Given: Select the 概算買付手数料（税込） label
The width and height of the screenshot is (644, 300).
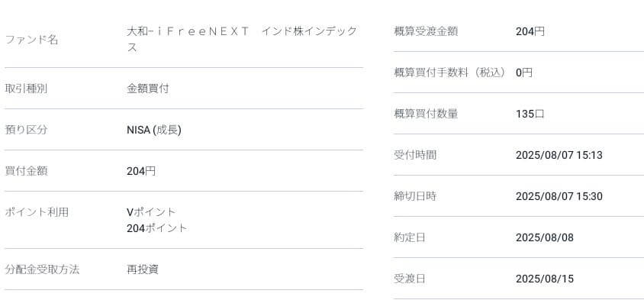Looking at the screenshot, I should point(449,73).
